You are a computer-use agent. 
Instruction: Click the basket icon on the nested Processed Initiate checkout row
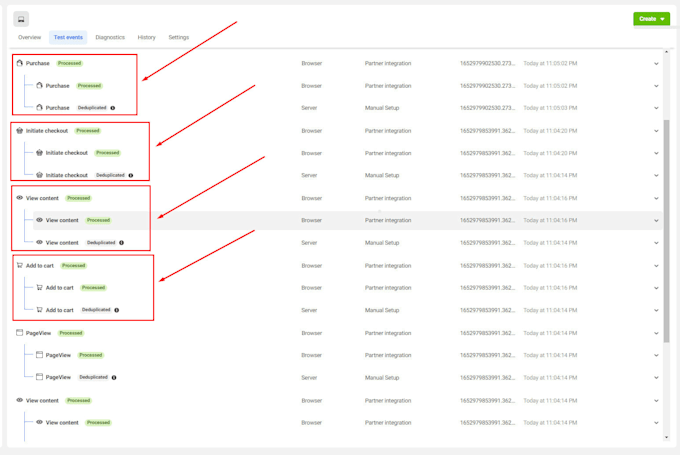(x=39, y=153)
